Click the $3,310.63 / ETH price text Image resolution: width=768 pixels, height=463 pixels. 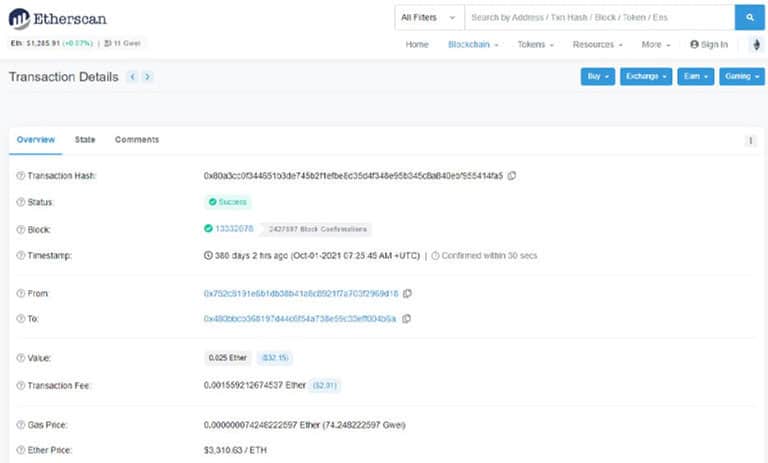236,450
